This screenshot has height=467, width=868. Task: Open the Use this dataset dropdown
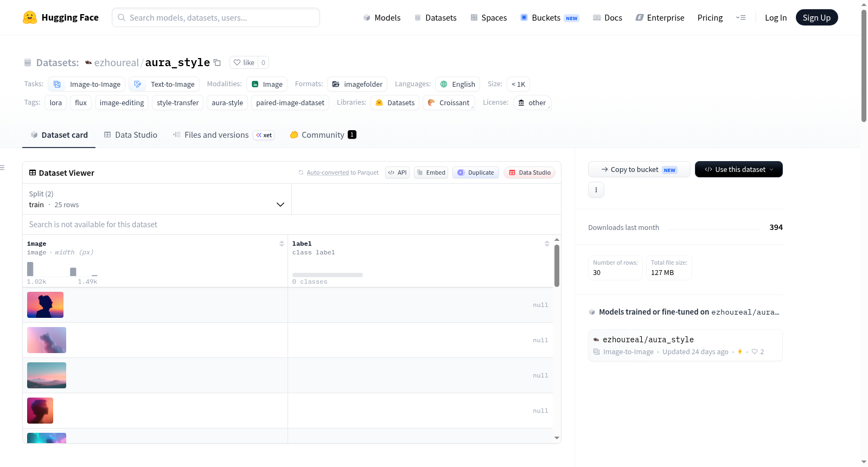pos(739,169)
